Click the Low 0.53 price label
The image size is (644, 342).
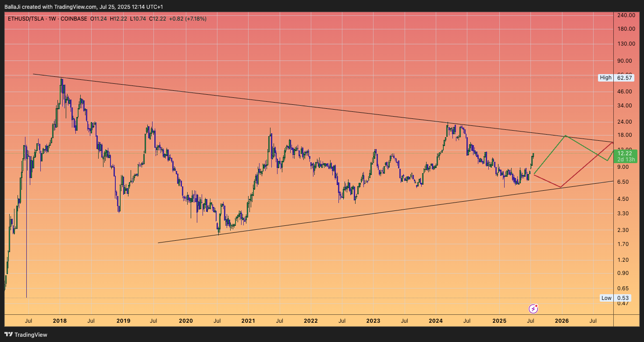(x=616, y=298)
